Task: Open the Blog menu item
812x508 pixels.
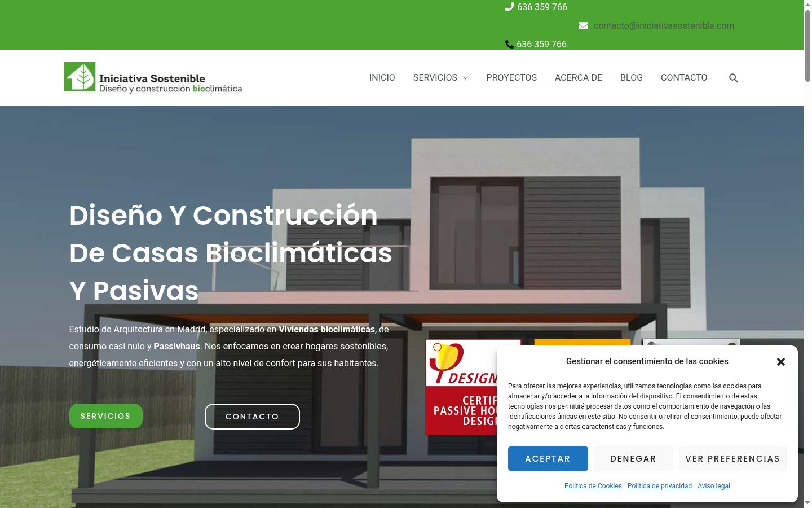Action: (x=632, y=78)
